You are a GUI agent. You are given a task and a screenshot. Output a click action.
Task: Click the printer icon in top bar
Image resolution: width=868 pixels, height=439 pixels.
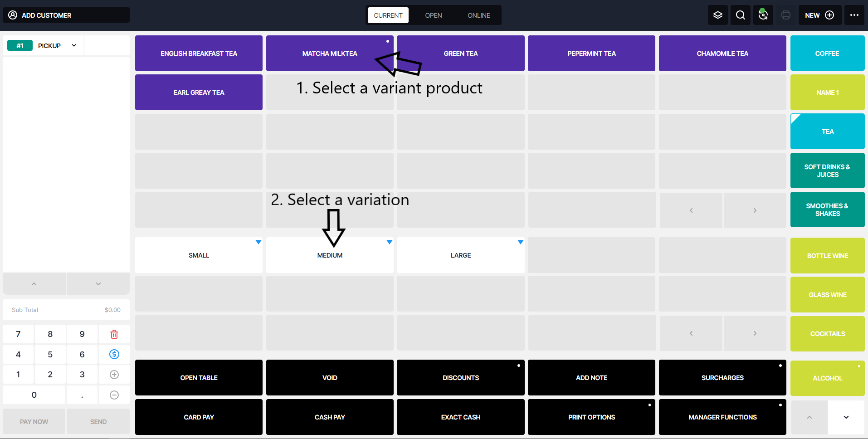[785, 15]
